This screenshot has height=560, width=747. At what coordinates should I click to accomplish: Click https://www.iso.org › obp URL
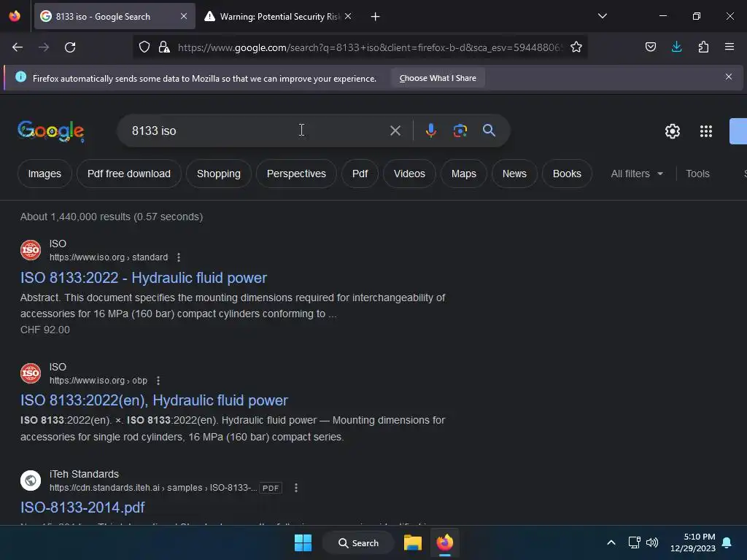(x=98, y=381)
